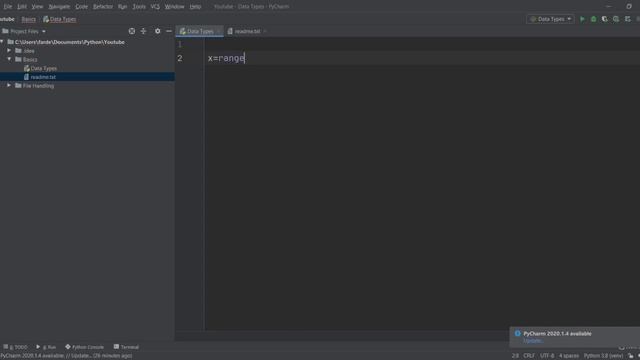Open the View menu
640x360 pixels.
pyautogui.click(x=37, y=7)
